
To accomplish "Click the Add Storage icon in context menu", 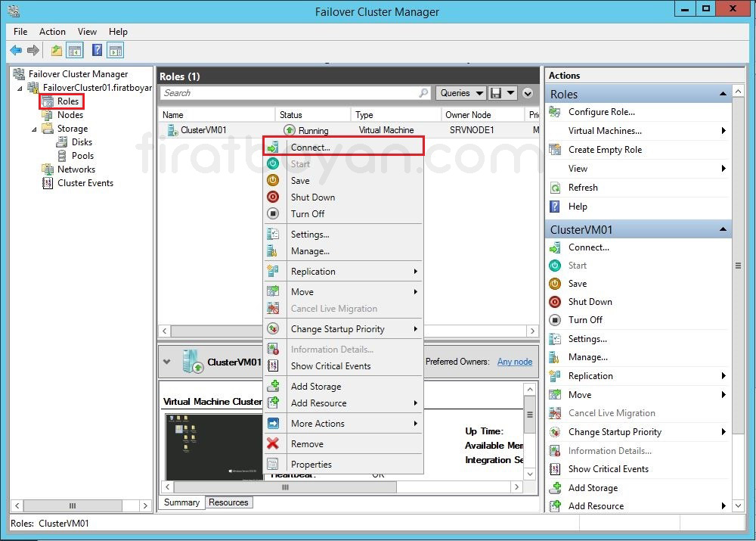I will 273,386.
